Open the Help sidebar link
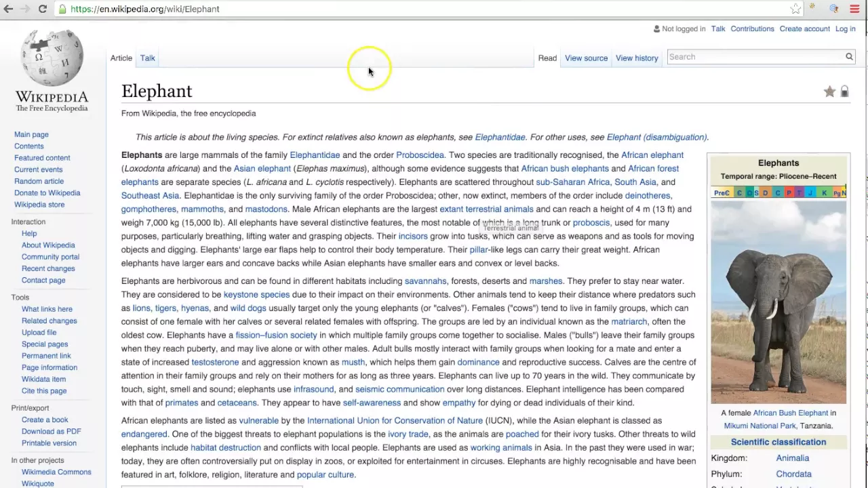This screenshot has width=868, height=488. click(x=29, y=233)
